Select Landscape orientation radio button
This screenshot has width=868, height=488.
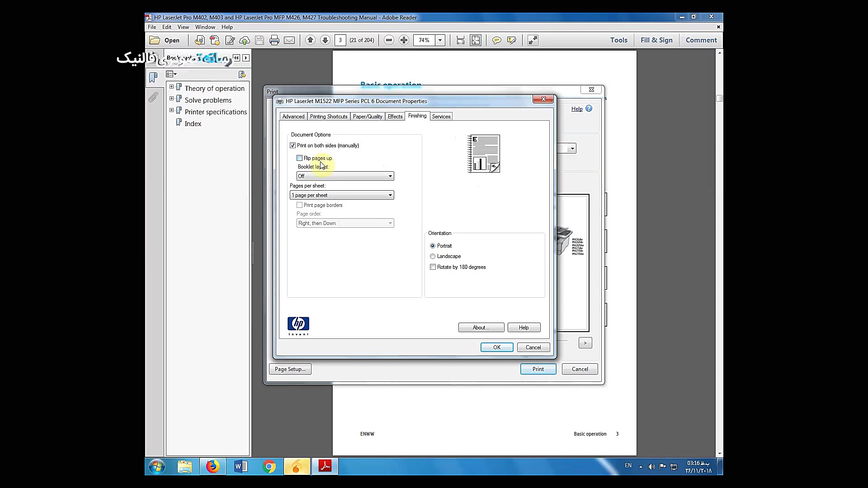coord(433,256)
